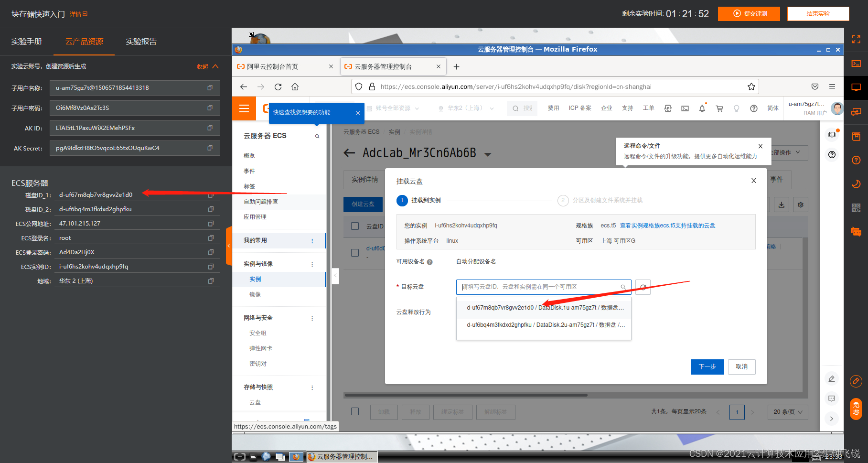Go back arrow beside AdcLab_Mr3Cn6Ab6B

[x=350, y=153]
